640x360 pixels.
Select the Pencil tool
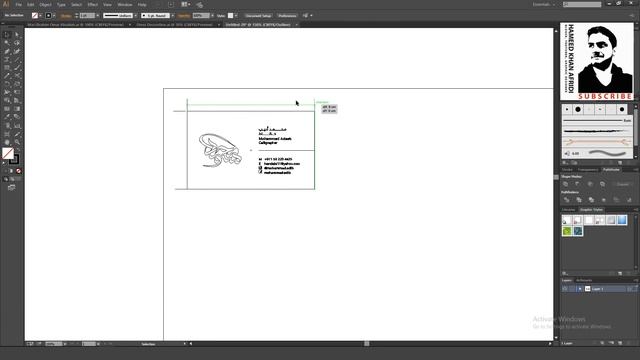point(7,76)
